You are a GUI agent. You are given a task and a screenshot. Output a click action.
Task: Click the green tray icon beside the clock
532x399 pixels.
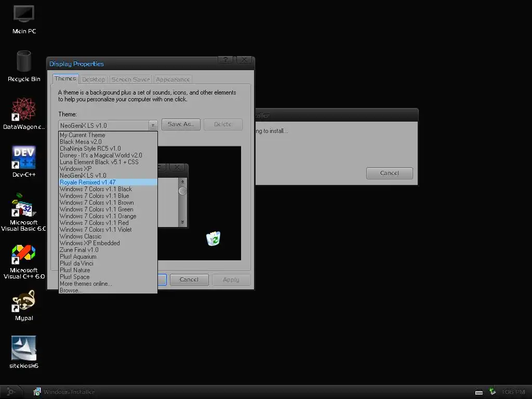493,392
